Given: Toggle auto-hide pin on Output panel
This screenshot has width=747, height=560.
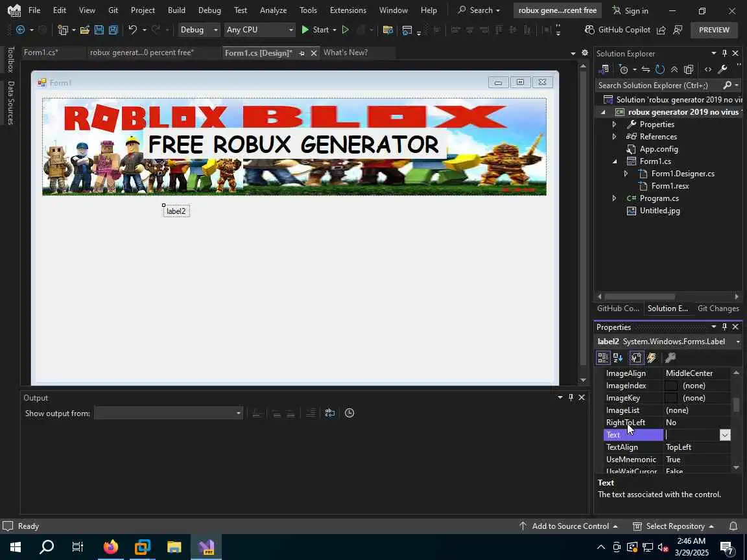Looking at the screenshot, I should point(571,397).
